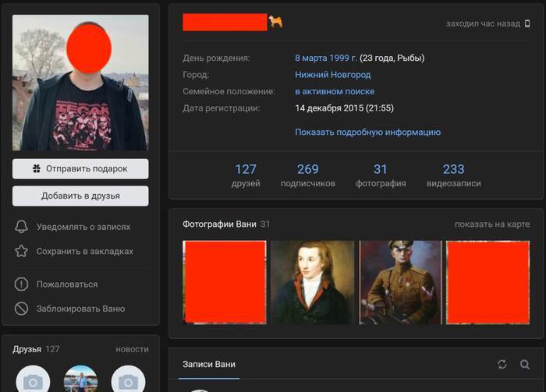
Task: Click the mobile phone status icon
Action: point(527,23)
